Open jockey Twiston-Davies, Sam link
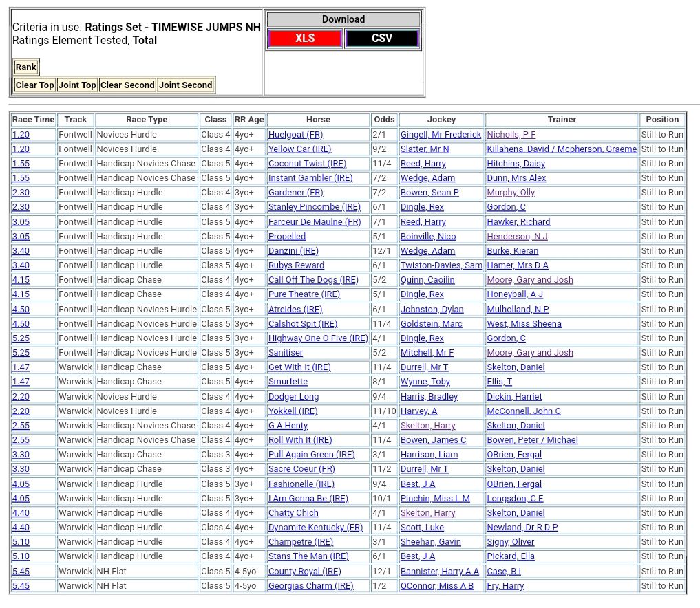 [x=441, y=265]
